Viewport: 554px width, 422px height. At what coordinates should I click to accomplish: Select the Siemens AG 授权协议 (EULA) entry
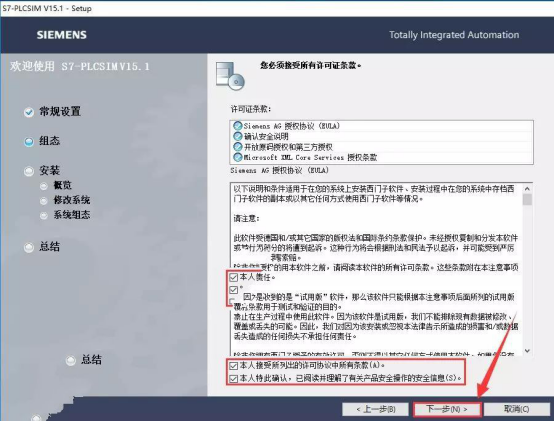pos(381,126)
